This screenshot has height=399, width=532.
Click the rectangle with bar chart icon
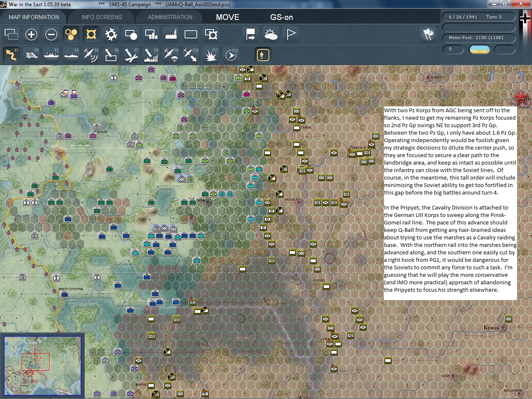point(151,34)
